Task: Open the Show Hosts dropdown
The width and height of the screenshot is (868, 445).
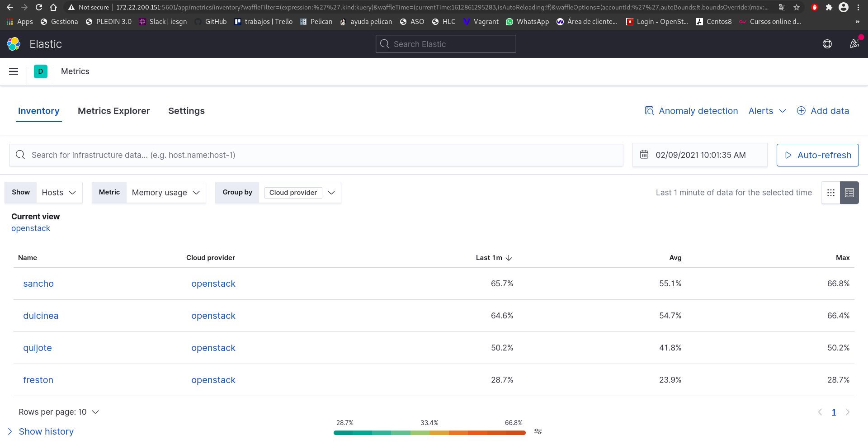Action: [x=59, y=193]
